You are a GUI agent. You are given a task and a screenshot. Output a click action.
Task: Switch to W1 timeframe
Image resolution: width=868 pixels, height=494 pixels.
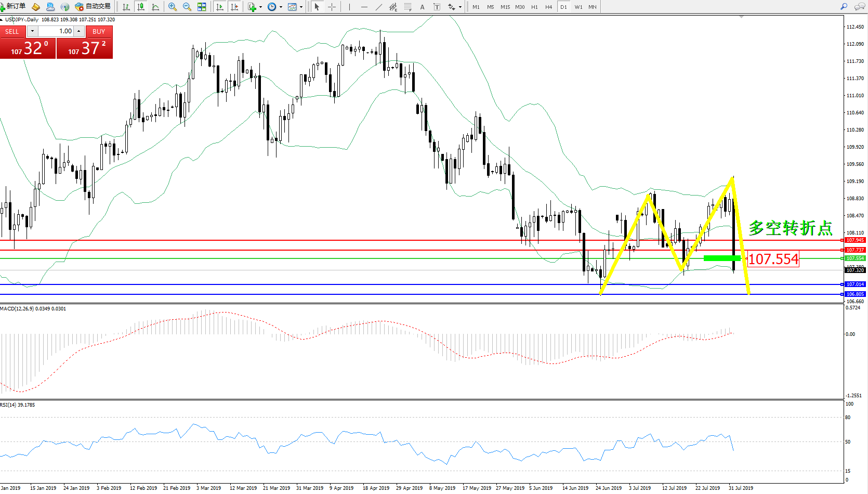[x=578, y=7]
